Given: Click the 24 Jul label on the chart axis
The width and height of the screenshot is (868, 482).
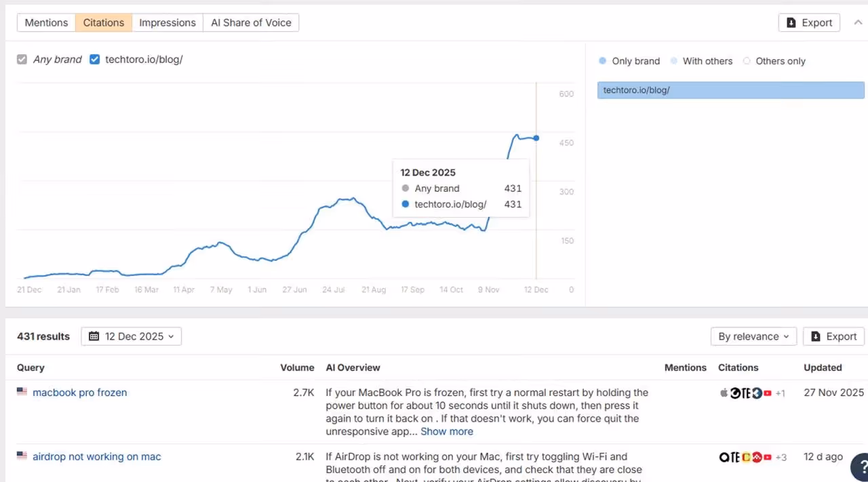Looking at the screenshot, I should pos(333,289).
